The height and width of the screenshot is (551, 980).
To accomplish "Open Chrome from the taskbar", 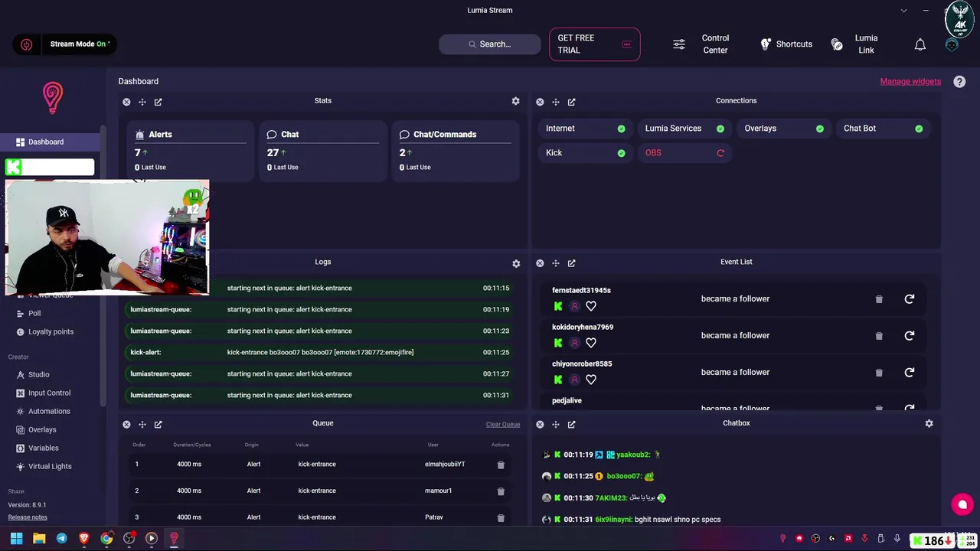I will [106, 539].
